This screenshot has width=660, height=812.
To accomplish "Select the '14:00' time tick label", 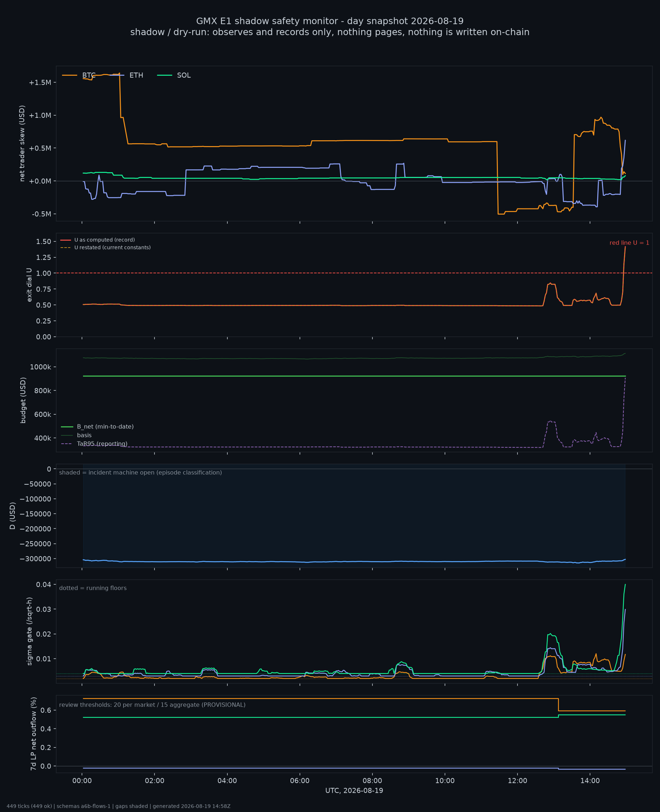I will click(x=590, y=781).
